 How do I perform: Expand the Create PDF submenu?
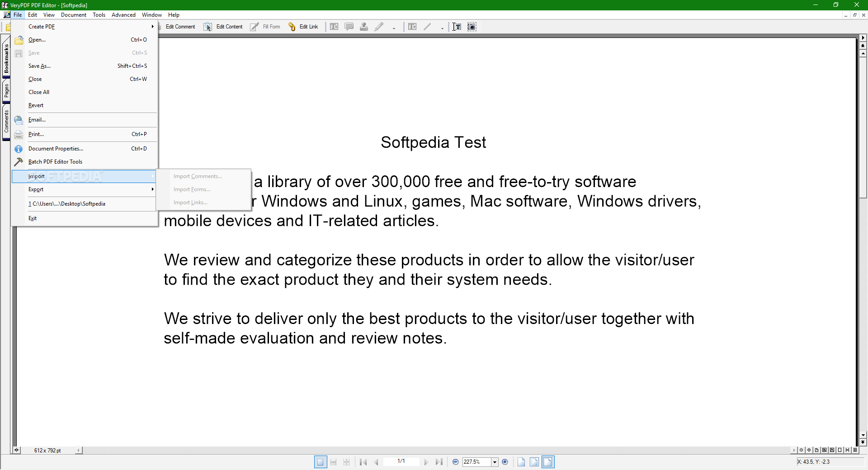click(85, 27)
